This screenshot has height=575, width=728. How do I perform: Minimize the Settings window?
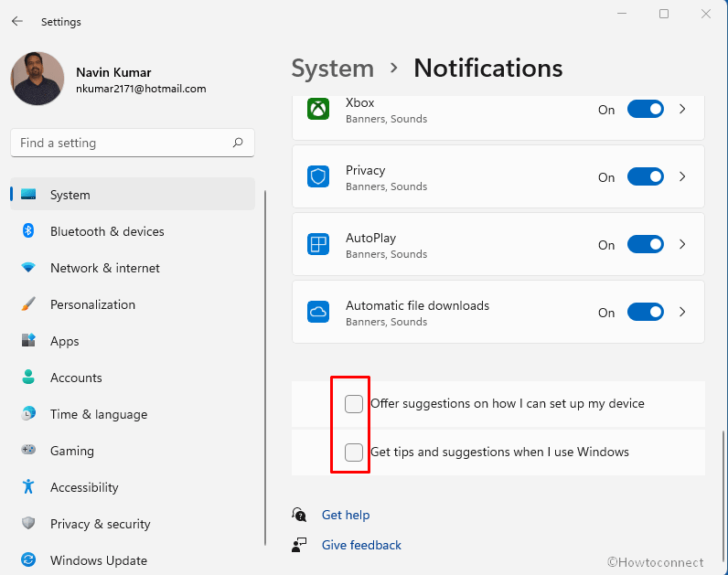tap(622, 14)
